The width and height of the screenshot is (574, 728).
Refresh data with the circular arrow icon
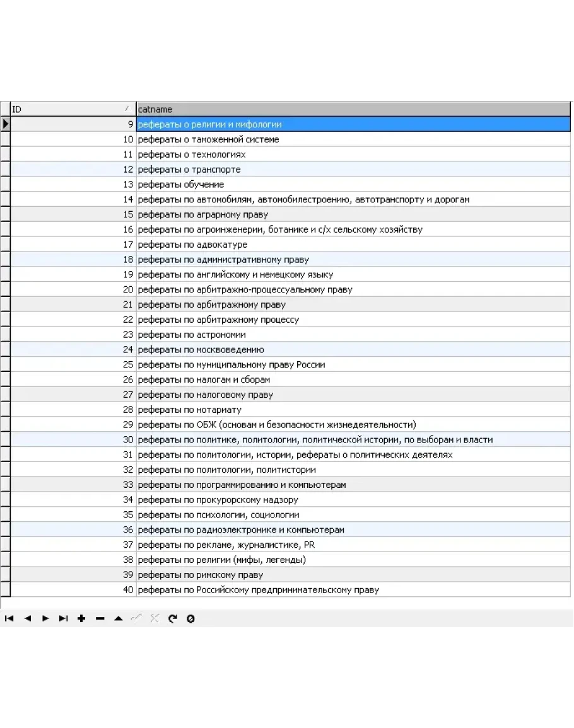172,618
